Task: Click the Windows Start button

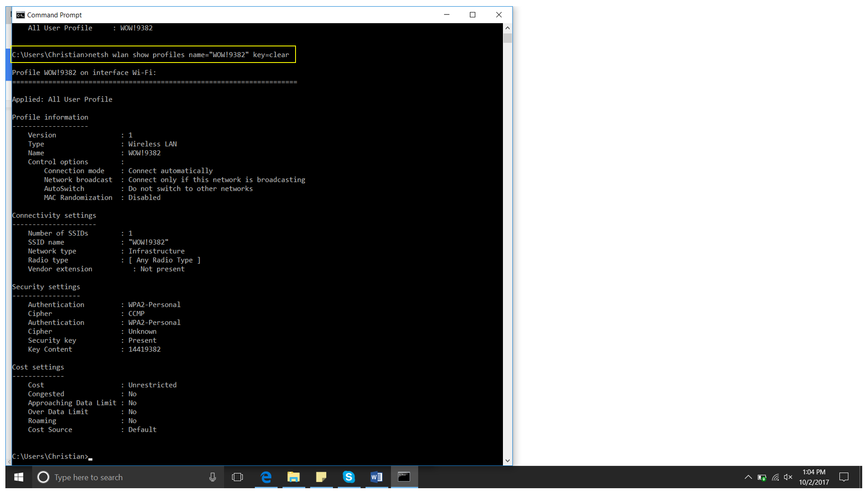Action: pyautogui.click(x=18, y=477)
